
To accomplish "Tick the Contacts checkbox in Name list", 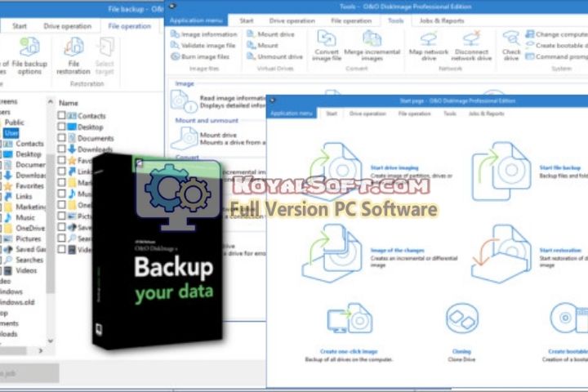I will coord(62,115).
